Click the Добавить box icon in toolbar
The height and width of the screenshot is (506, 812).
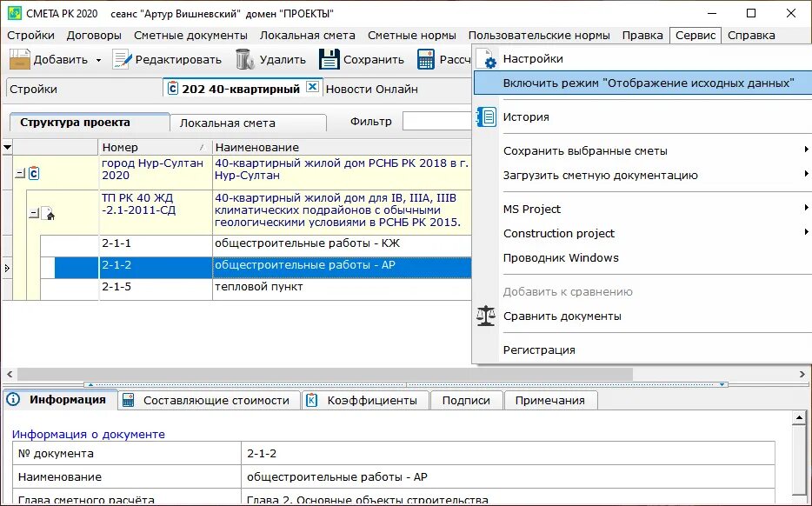click(x=20, y=60)
